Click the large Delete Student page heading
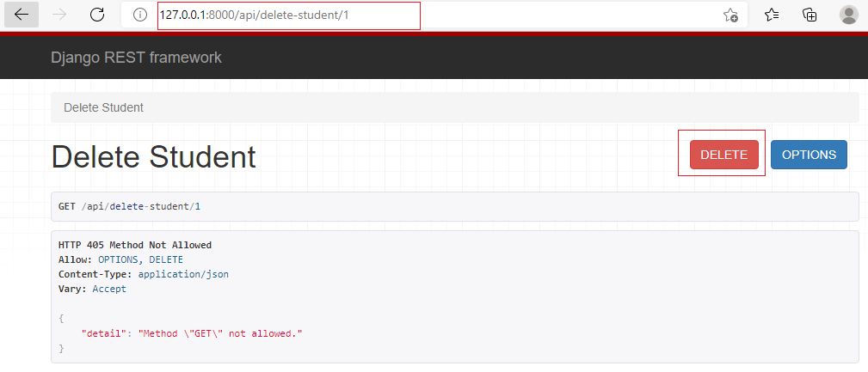This screenshot has height=372, width=868. [153, 156]
